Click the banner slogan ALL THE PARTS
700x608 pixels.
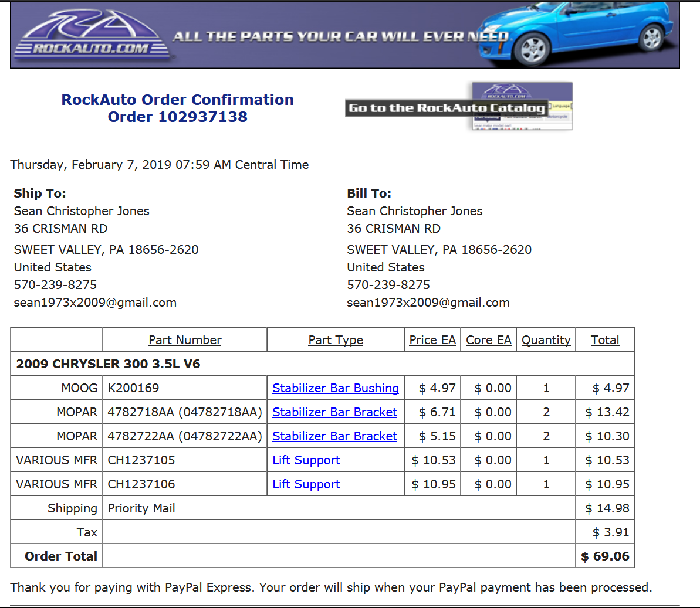pos(341,36)
